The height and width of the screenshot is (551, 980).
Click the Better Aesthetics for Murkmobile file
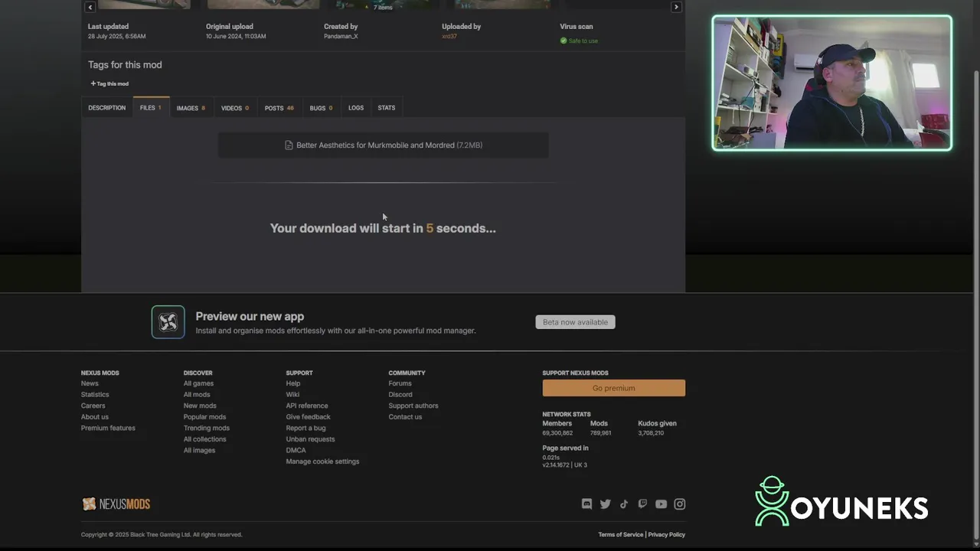(383, 145)
